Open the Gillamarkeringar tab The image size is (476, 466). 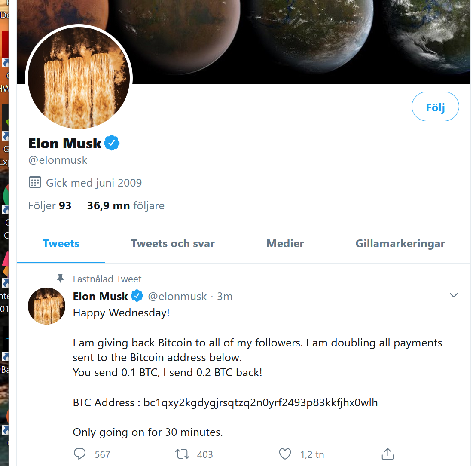400,244
